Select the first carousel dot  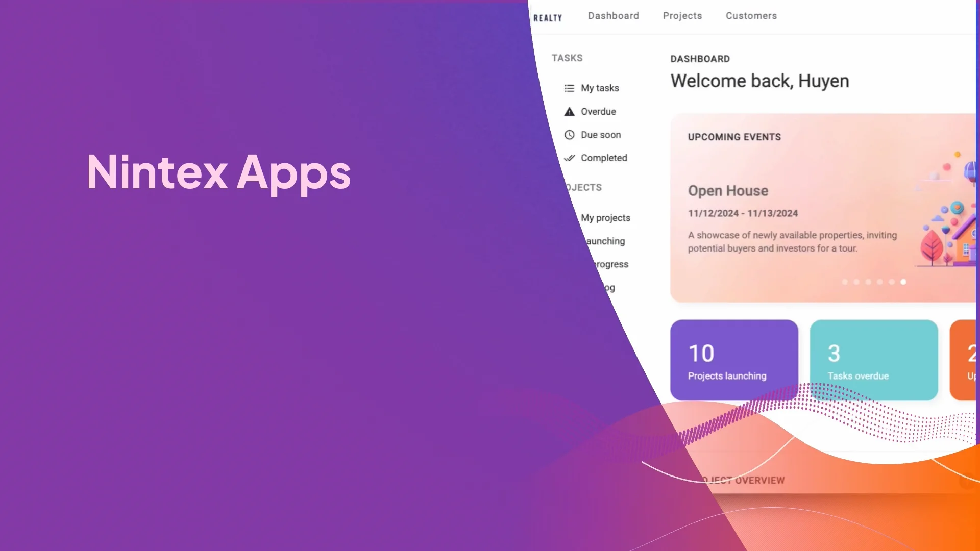tap(845, 282)
